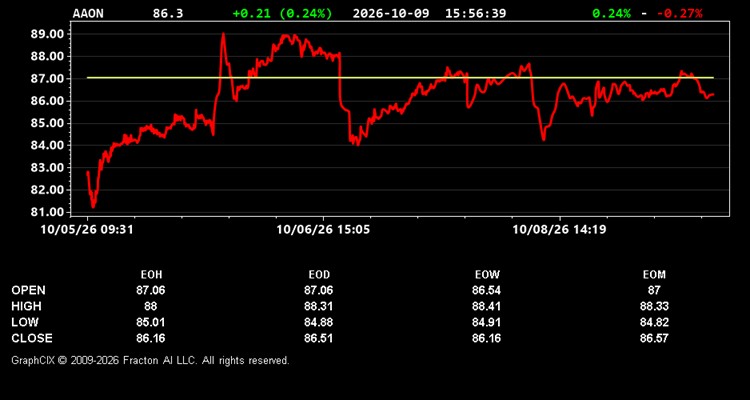
Task: Click the EOD column header
Action: (319, 275)
